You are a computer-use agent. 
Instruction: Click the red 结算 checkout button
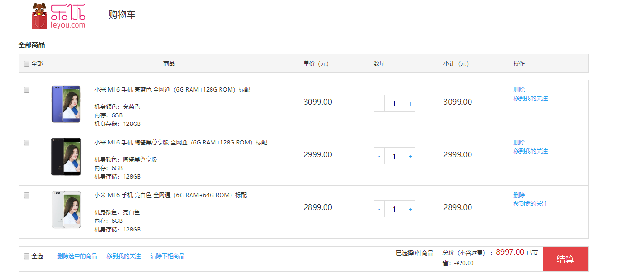566,259
